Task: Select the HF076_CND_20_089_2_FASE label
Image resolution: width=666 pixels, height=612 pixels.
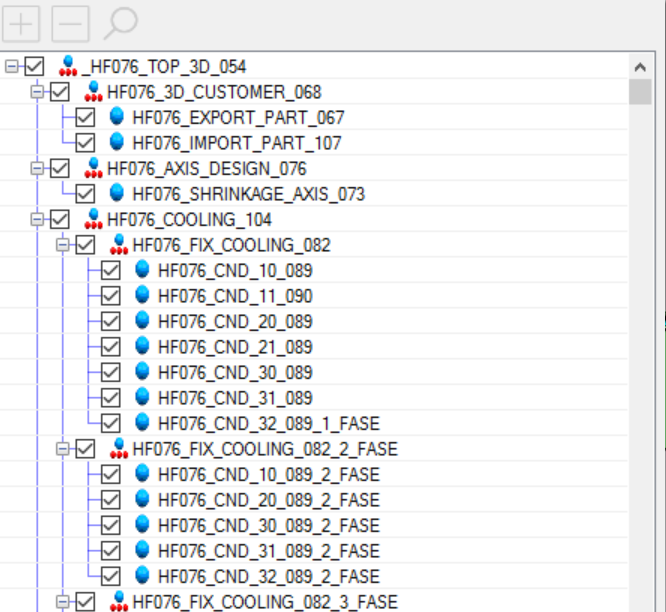Action: pos(269,500)
